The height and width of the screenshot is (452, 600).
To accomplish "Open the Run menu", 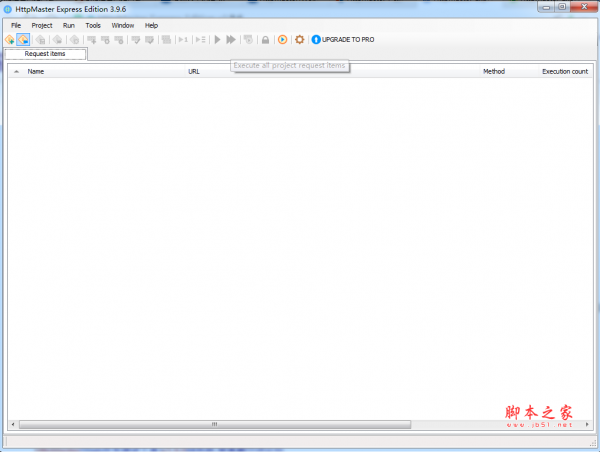I will point(69,25).
